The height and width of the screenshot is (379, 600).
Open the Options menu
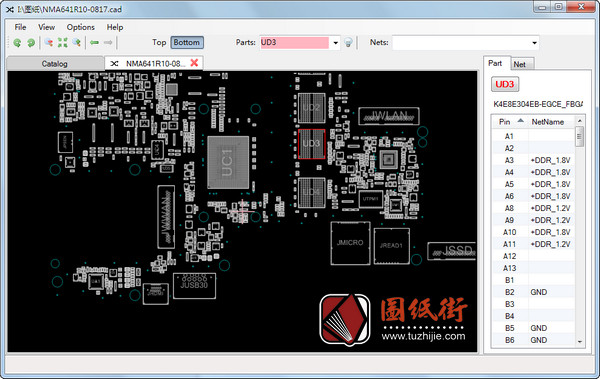(x=80, y=27)
